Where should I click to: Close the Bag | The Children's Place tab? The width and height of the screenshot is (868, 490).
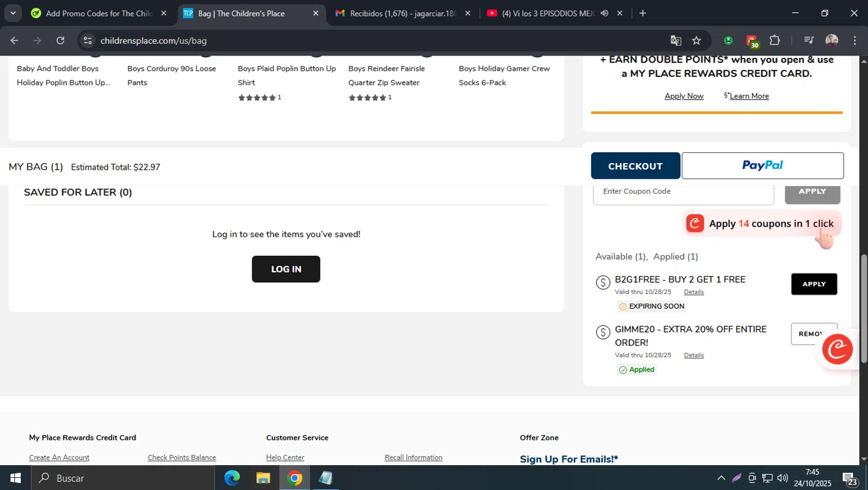(315, 13)
